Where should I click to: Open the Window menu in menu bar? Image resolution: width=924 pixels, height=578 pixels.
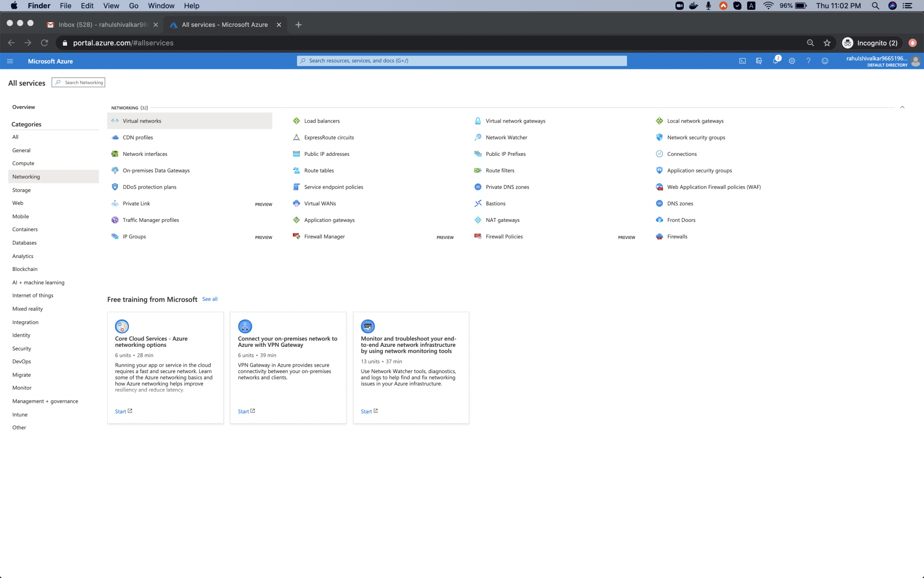click(161, 6)
